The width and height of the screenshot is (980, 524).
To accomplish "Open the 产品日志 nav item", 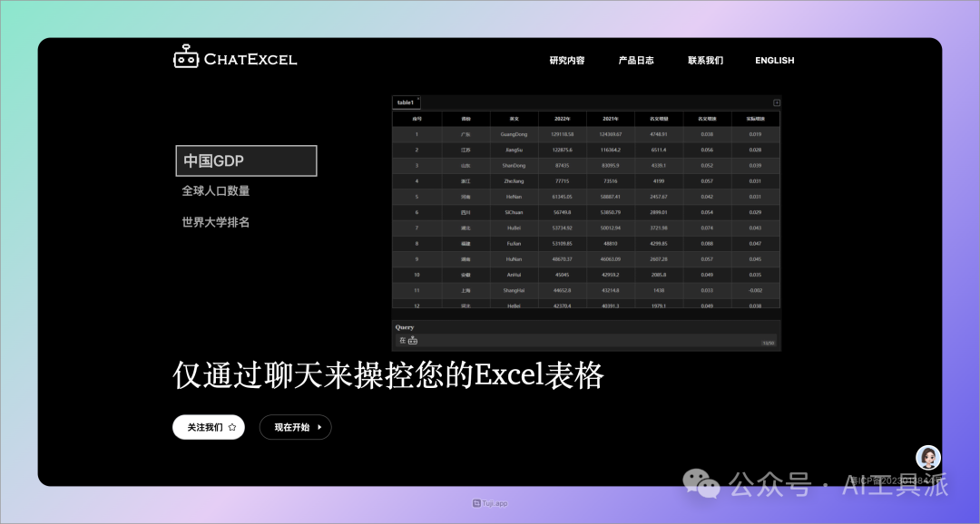I will 635,60.
